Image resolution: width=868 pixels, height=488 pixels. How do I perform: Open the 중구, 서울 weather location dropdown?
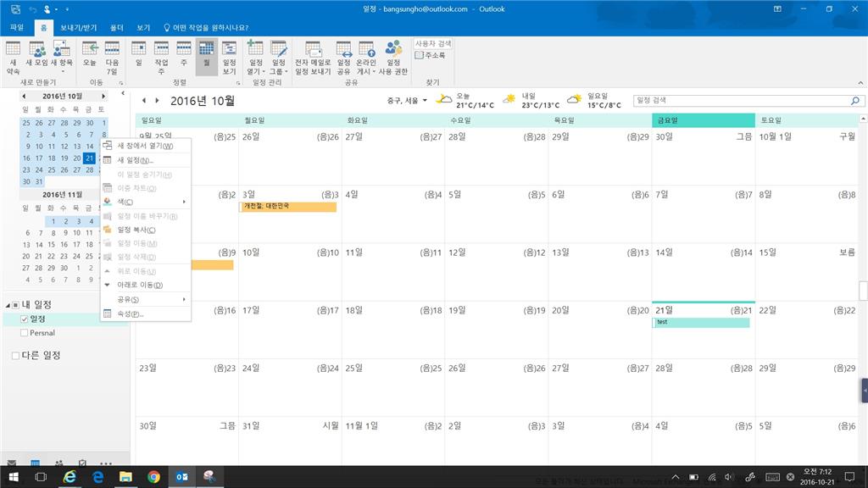pos(407,101)
